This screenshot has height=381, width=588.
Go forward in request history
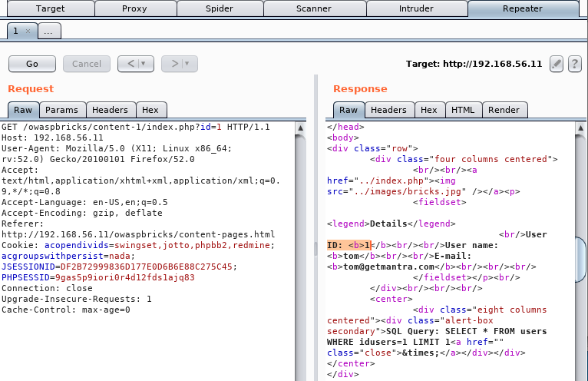pos(175,64)
